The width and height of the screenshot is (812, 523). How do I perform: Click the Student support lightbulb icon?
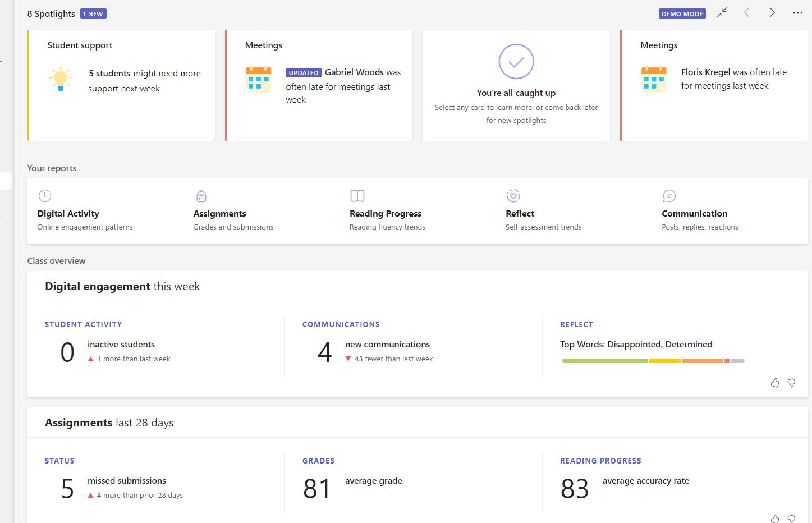click(x=61, y=79)
